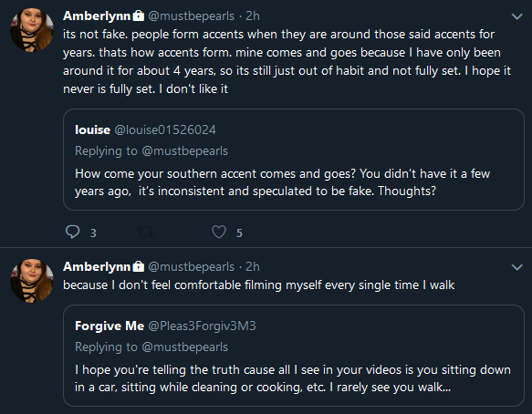This screenshot has height=414, width=532.
Task: Open the 2h timestamp on second tweet
Action: [x=253, y=267]
